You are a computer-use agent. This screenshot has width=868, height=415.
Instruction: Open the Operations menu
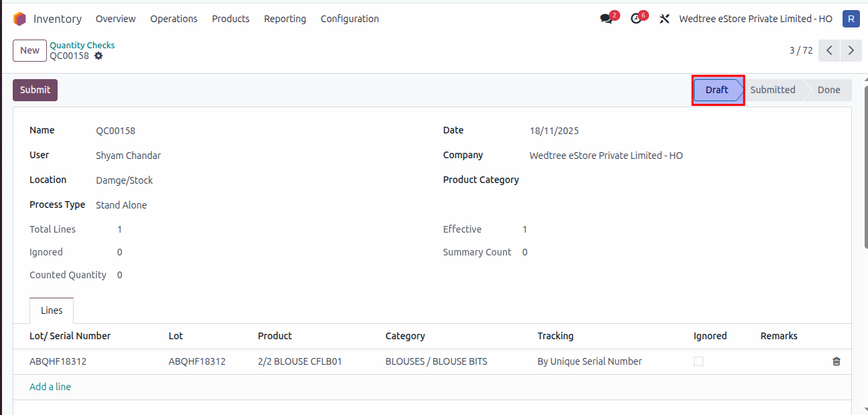[x=173, y=19]
